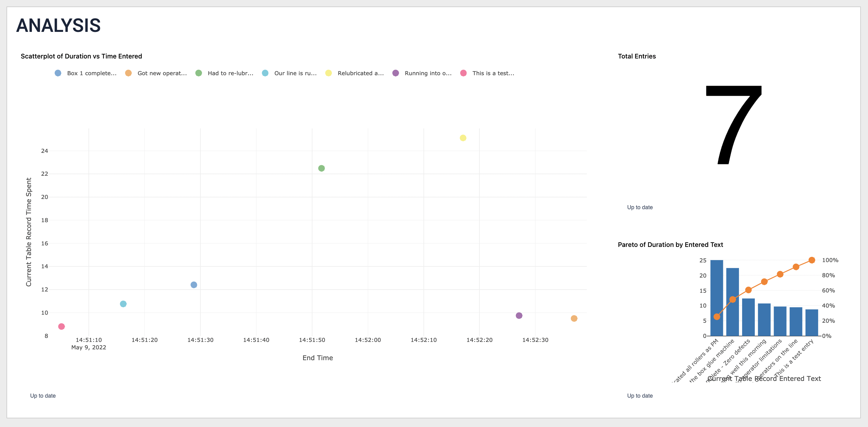
Task: Click the ANALYSIS heading
Action: pyautogui.click(x=58, y=25)
